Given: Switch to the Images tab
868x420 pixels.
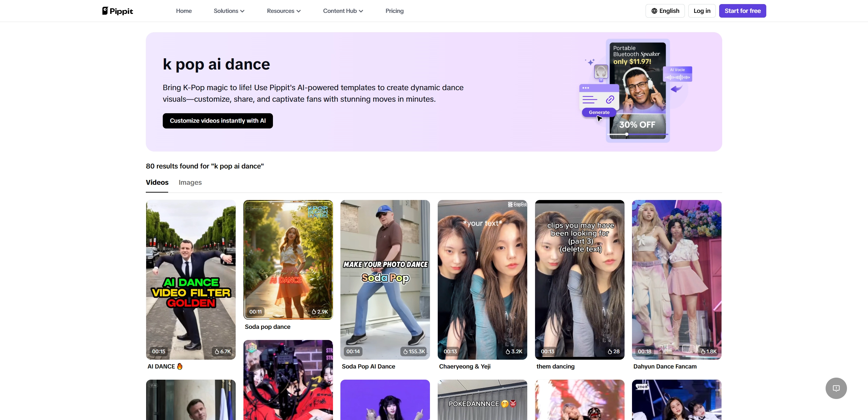Looking at the screenshot, I should (x=190, y=182).
